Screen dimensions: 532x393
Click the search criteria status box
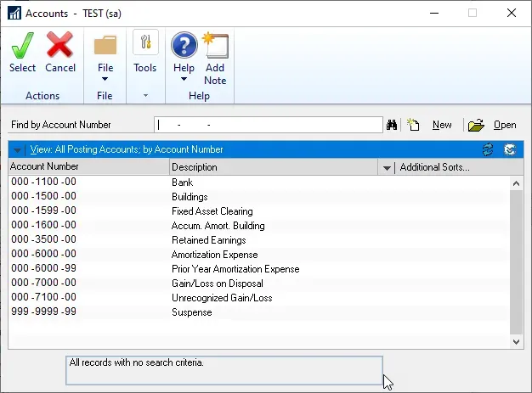pos(224,370)
